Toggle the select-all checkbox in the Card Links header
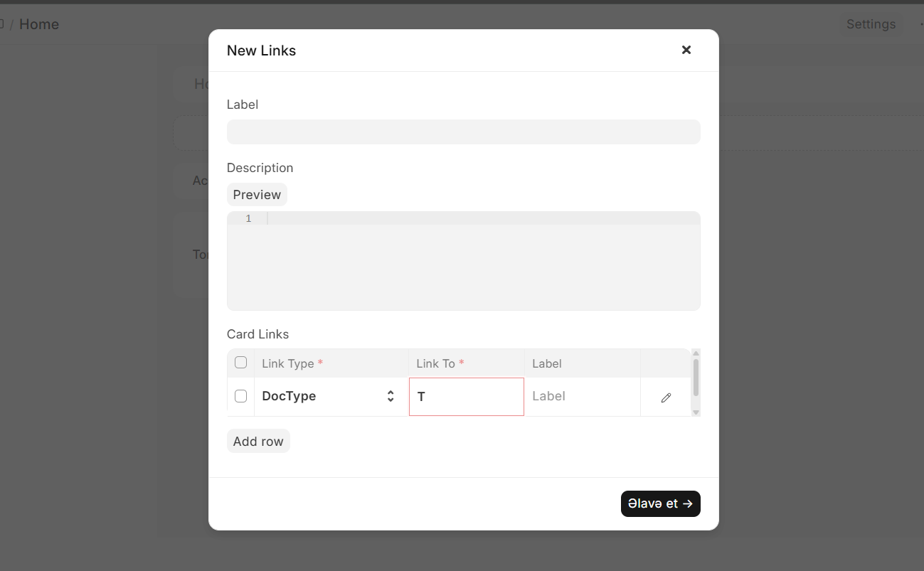Screen dimensions: 924x571 (x=240, y=363)
